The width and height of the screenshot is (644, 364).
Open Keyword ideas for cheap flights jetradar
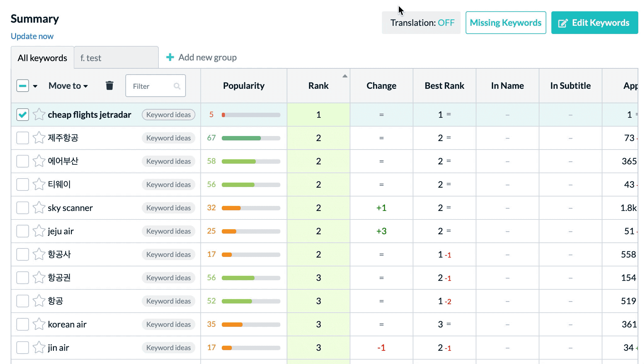click(169, 115)
